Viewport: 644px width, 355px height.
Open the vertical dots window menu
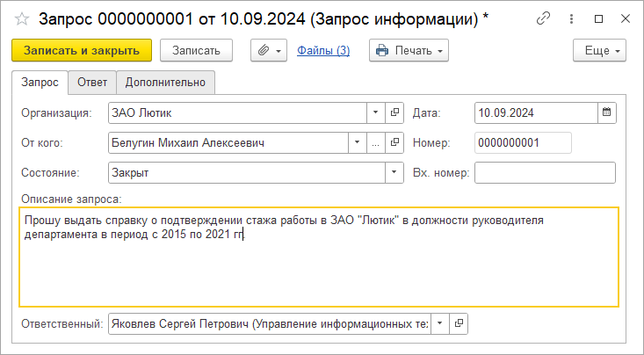coord(571,18)
